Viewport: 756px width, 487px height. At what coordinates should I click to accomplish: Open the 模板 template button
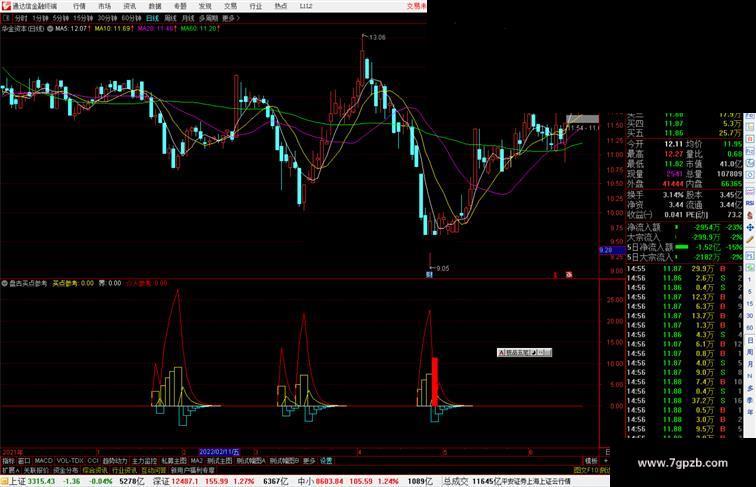pos(591,461)
